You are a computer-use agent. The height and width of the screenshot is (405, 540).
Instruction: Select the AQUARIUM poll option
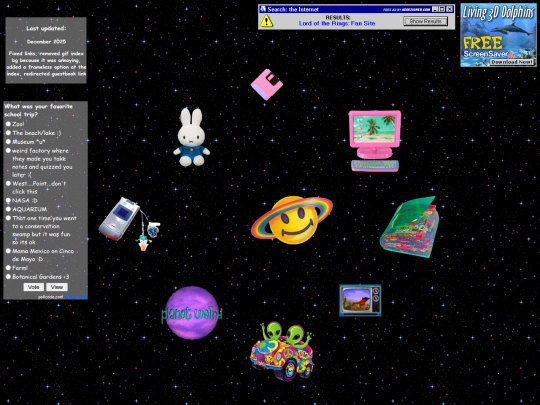click(8, 209)
